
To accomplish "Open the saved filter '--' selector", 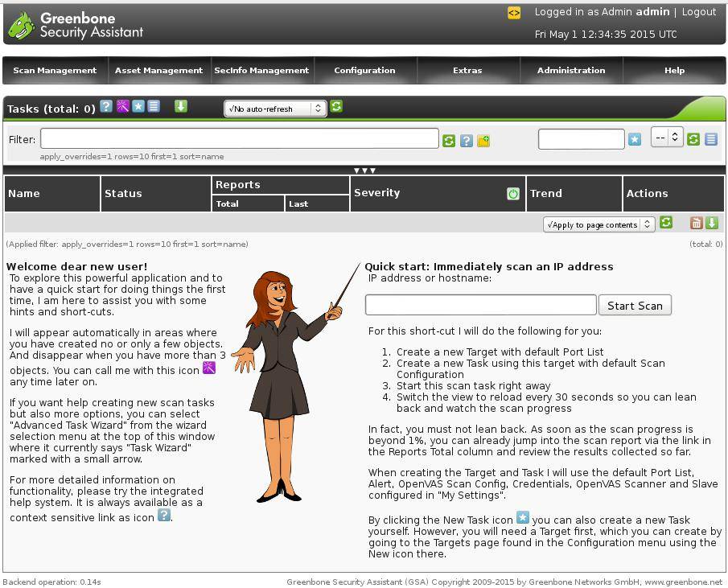I will pyautogui.click(x=667, y=138).
